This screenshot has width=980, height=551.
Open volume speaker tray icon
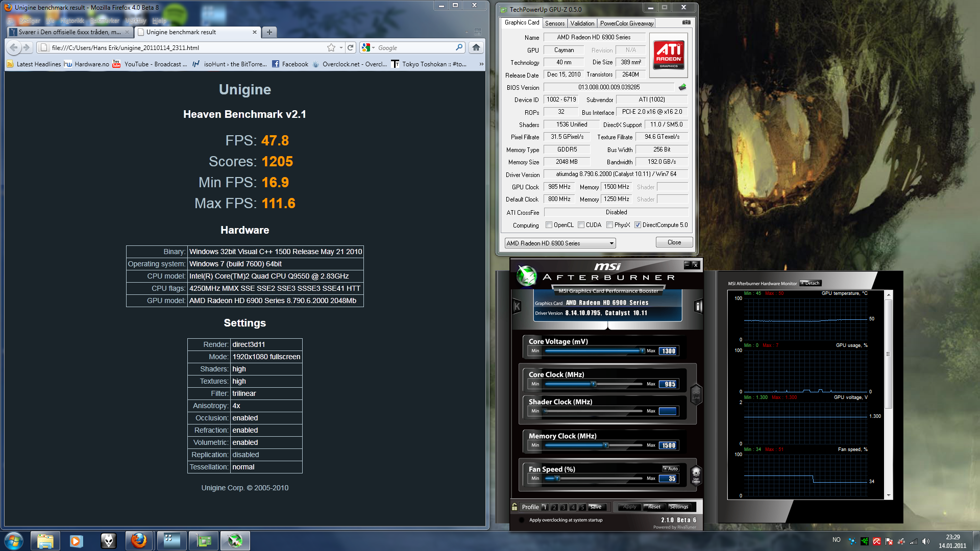[x=926, y=541]
